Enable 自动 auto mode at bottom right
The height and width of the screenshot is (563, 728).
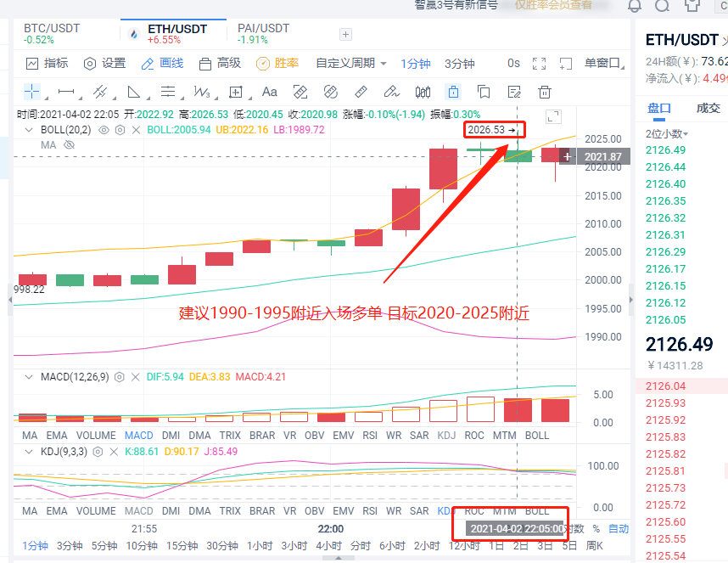[x=618, y=528]
